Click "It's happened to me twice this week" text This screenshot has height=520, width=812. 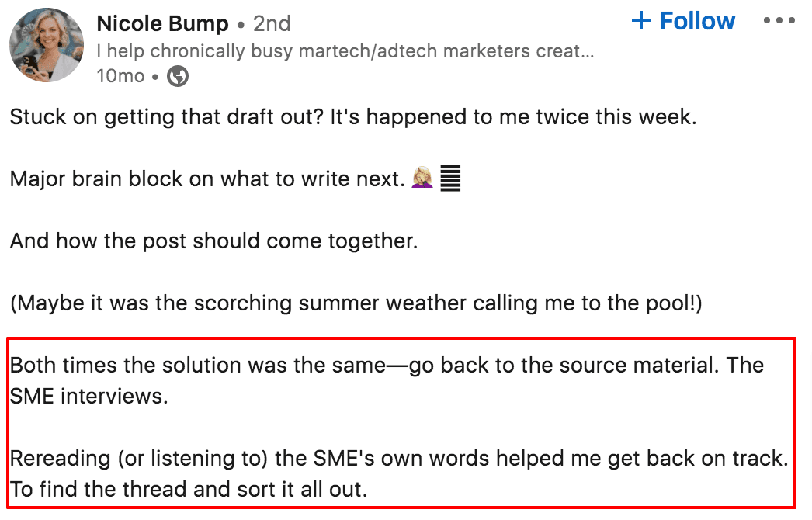[512, 118]
